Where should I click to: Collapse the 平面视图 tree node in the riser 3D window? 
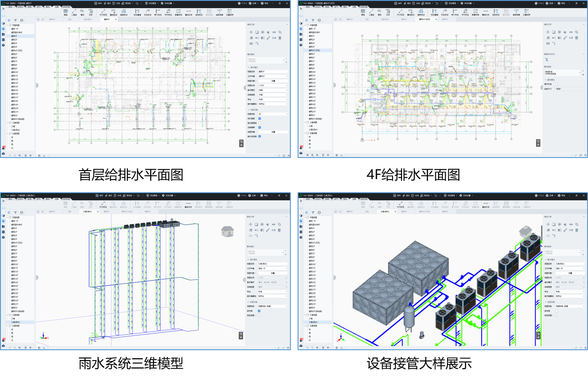[x=8, y=217]
